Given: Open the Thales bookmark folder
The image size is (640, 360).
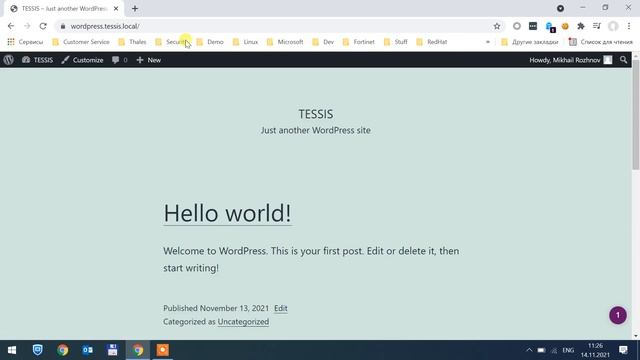Looking at the screenshot, I should tap(132, 42).
